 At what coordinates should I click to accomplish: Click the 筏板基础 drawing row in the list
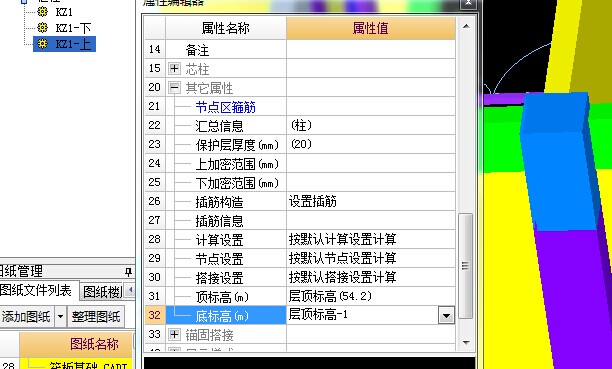76,365
